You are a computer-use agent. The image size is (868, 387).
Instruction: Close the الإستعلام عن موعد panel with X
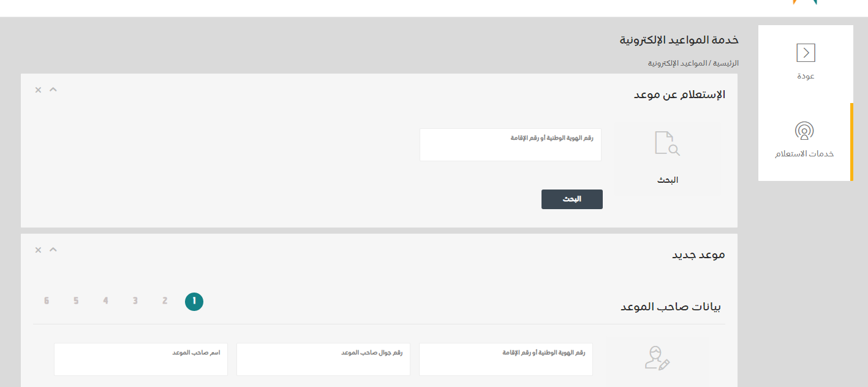(x=38, y=90)
